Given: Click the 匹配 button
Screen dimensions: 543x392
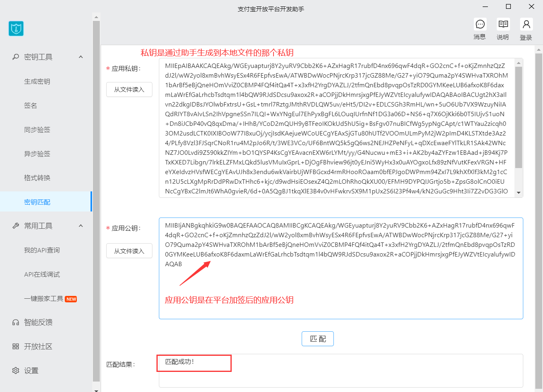Looking at the screenshot, I should (x=318, y=339).
